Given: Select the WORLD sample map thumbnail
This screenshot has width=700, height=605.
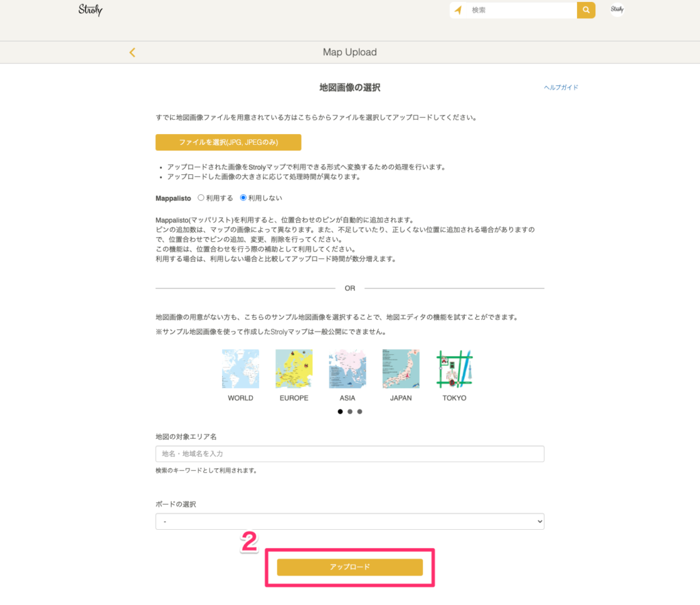Looking at the screenshot, I should (241, 369).
